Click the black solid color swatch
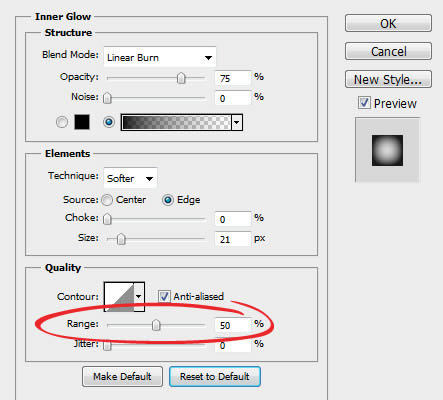 [82, 122]
